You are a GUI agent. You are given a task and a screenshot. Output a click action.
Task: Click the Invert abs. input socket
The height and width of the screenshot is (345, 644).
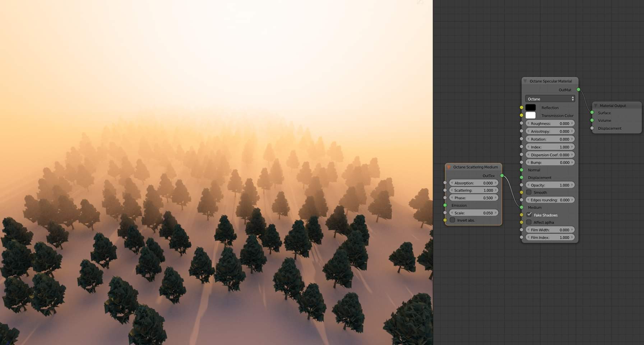(445, 220)
